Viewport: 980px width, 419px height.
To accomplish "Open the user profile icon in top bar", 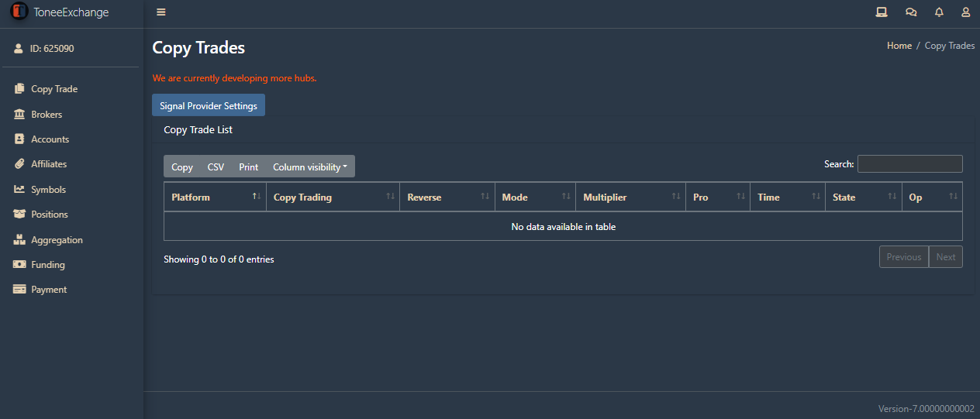I will 965,12.
